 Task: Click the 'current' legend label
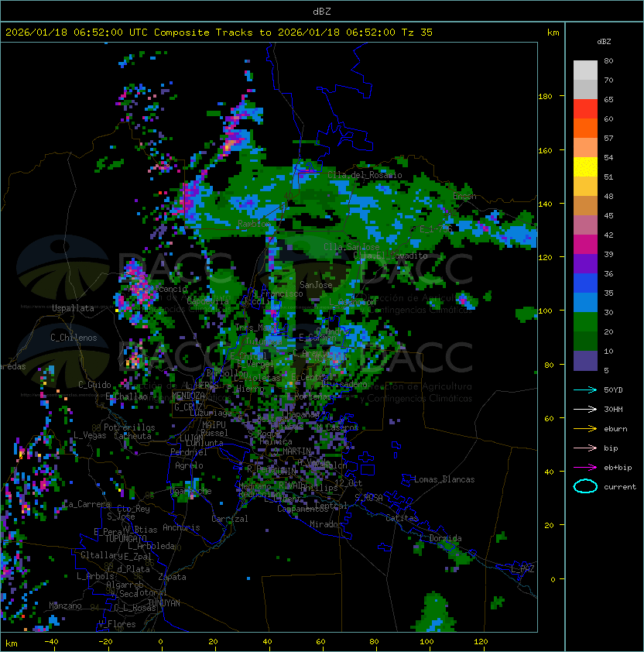pos(620,487)
